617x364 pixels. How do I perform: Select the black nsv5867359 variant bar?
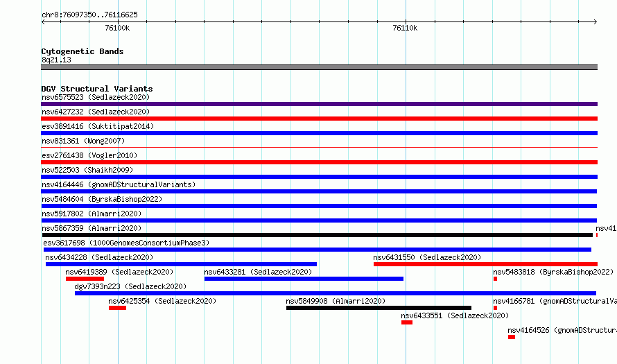(x=317, y=235)
